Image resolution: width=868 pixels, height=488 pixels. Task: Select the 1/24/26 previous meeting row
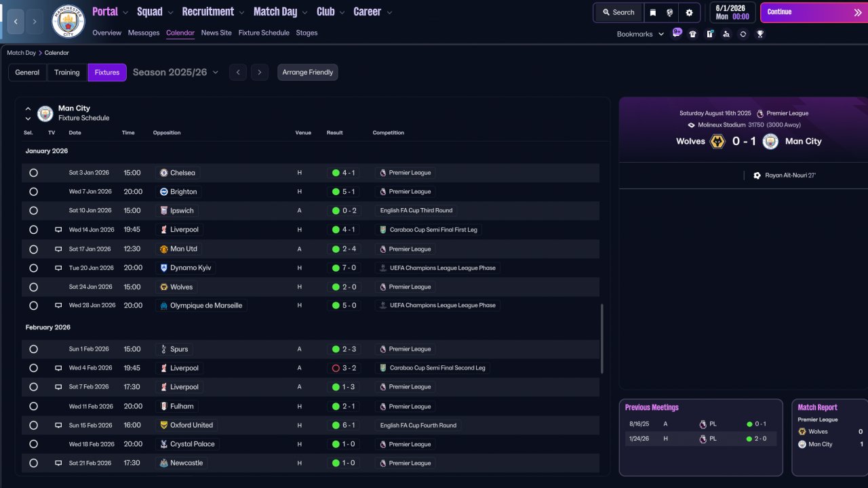pos(701,439)
